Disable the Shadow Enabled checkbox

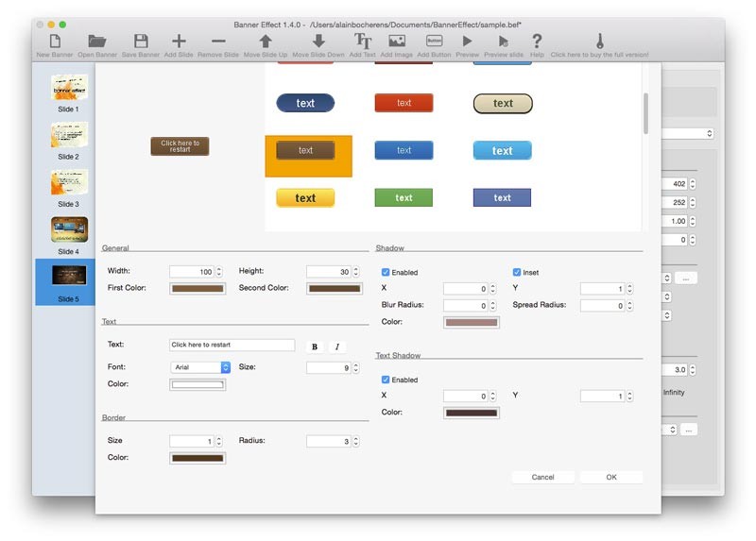tap(386, 273)
